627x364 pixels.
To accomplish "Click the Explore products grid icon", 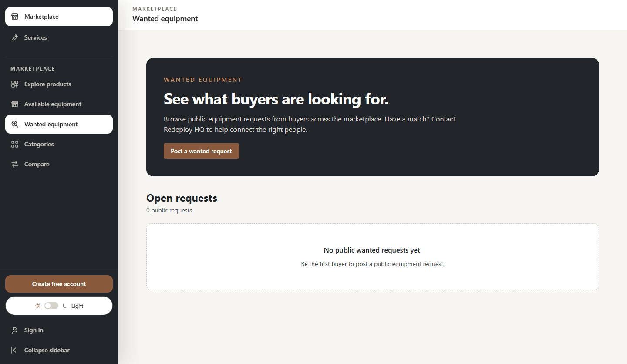I will point(15,84).
